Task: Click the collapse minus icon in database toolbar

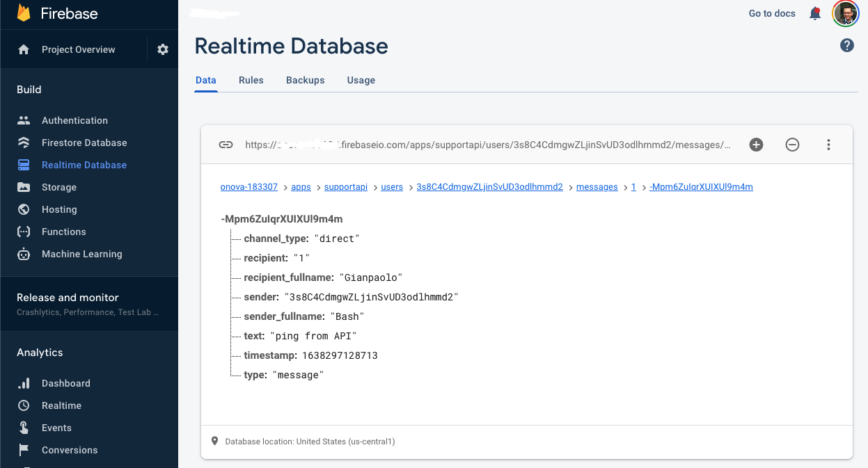Action: click(x=792, y=145)
